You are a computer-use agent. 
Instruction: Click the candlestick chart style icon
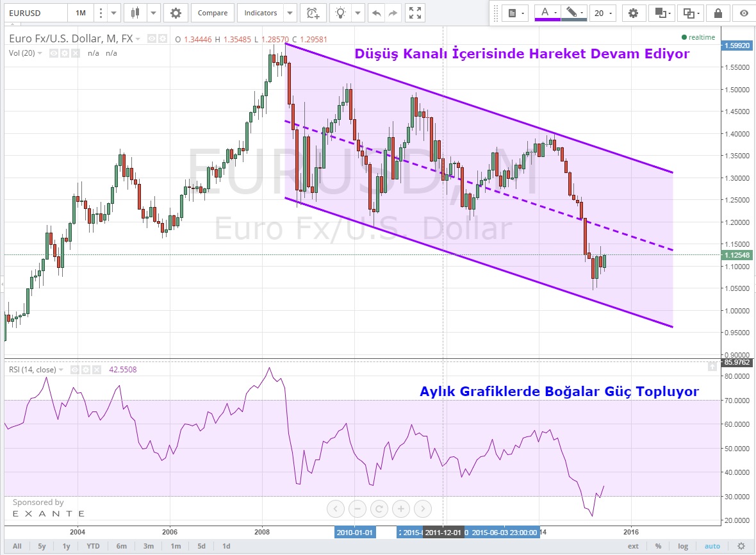pyautogui.click(x=134, y=13)
